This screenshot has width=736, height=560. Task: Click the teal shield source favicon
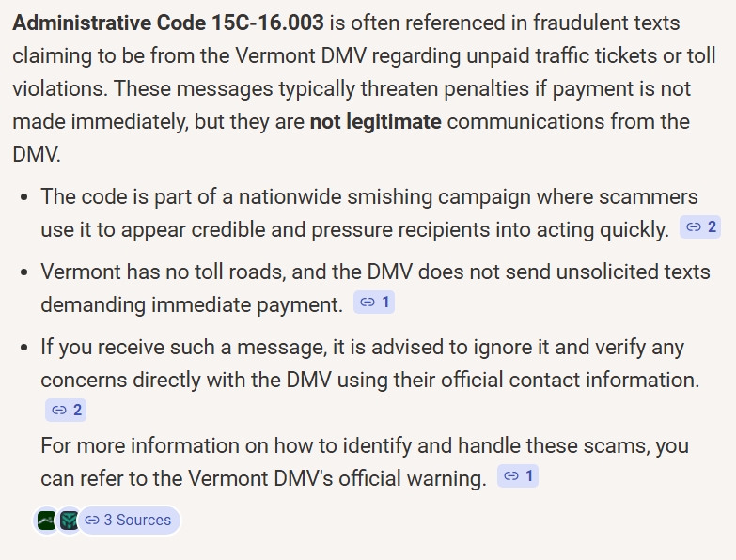tap(69, 520)
